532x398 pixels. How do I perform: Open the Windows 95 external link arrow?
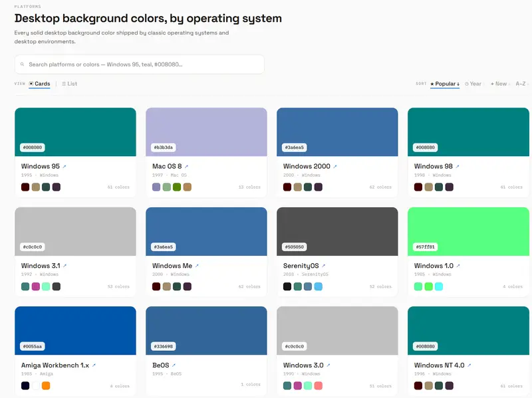tap(65, 167)
